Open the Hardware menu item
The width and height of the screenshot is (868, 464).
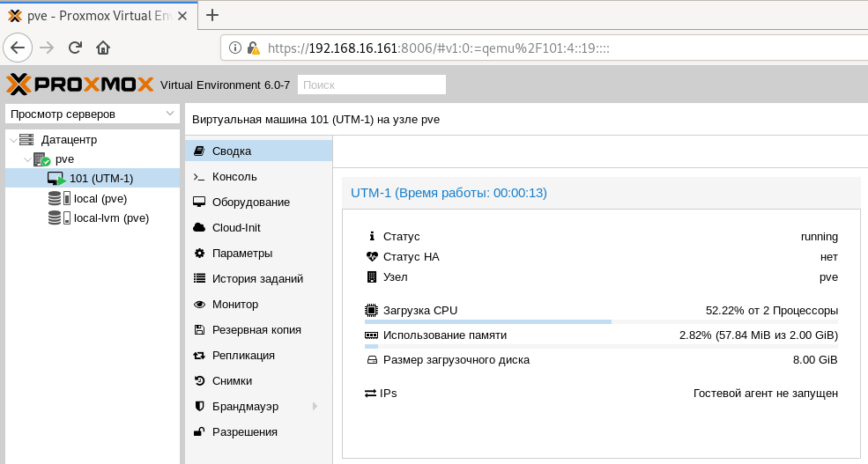[x=250, y=202]
